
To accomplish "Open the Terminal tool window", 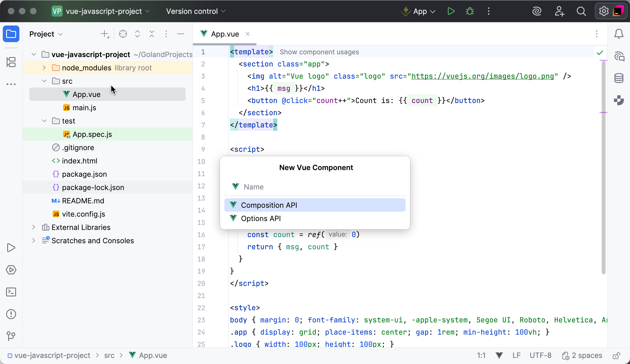I will pyautogui.click(x=11, y=292).
